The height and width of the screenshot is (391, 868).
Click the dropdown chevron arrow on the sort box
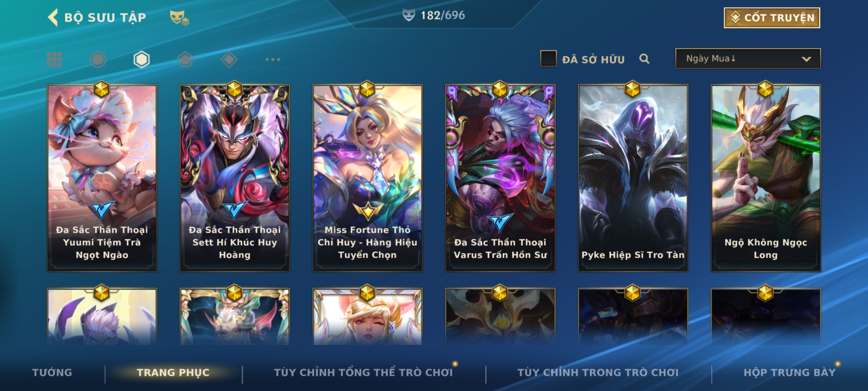click(806, 59)
